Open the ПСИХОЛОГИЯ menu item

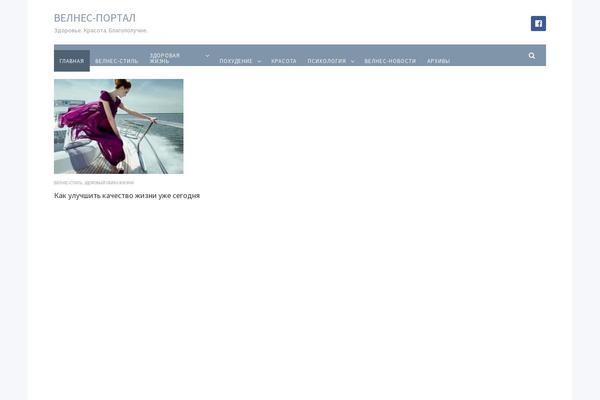[x=326, y=61]
